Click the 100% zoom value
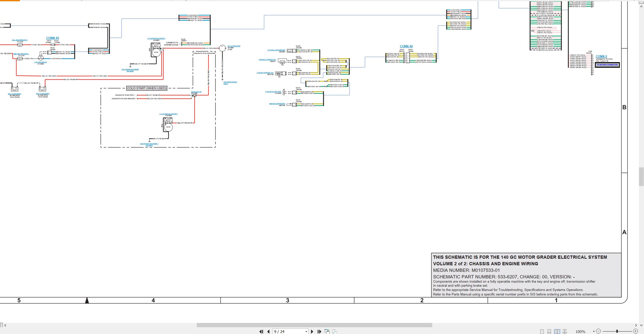 [x=580, y=332]
